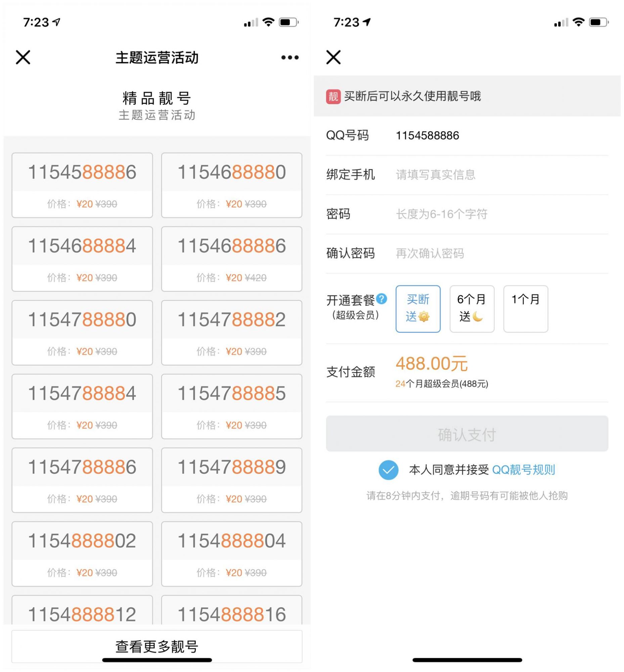Image resolution: width=624 pixels, height=672 pixels.
Task: Tap the 精品靓号 heading
Action: point(157,98)
